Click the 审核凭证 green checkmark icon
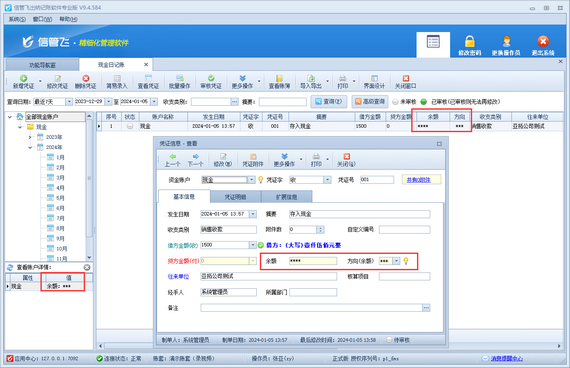This screenshot has width=570, height=368. (x=211, y=78)
